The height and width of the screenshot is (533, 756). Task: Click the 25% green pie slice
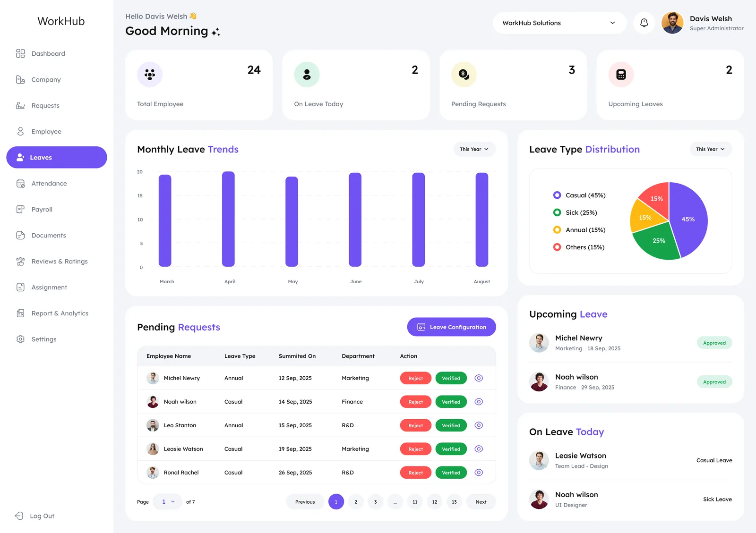click(658, 242)
